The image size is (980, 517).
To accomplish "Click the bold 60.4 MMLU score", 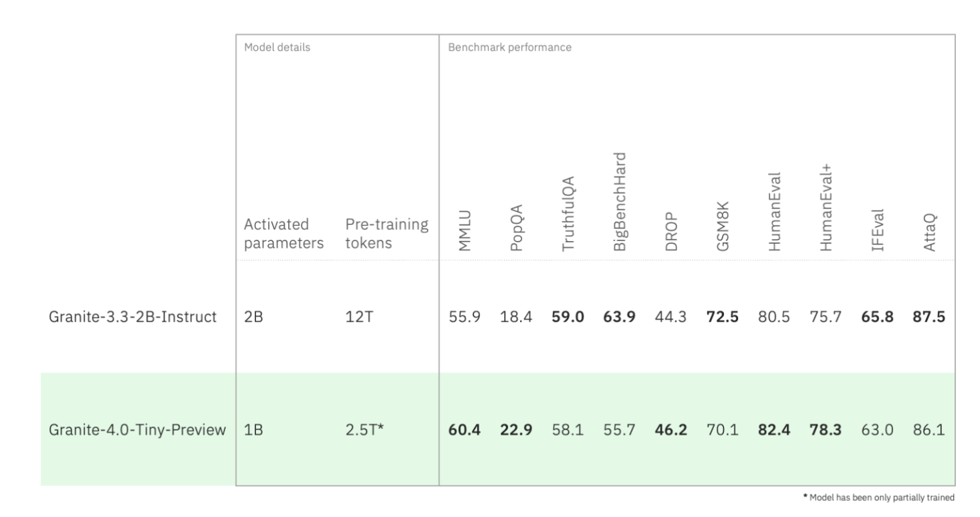I will (x=465, y=429).
